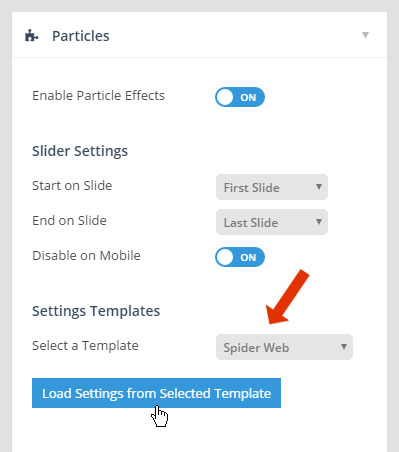Click the Slider Settings heading
This screenshot has height=452, width=399.
(80, 151)
